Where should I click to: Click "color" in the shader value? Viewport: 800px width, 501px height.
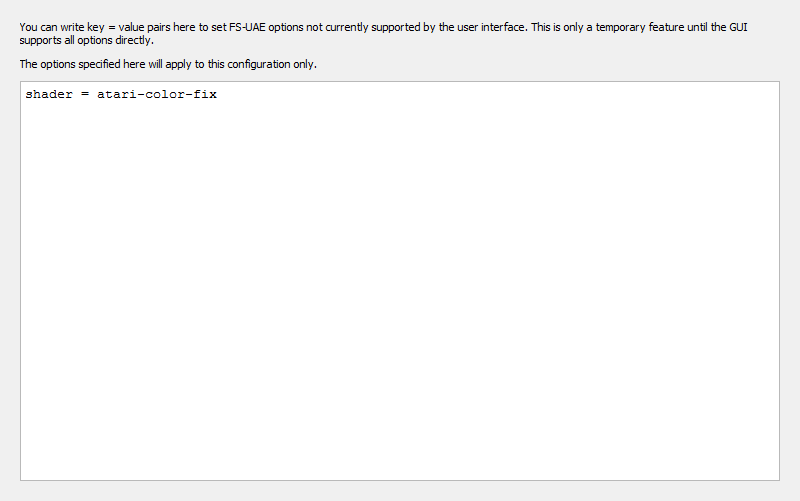click(x=163, y=94)
